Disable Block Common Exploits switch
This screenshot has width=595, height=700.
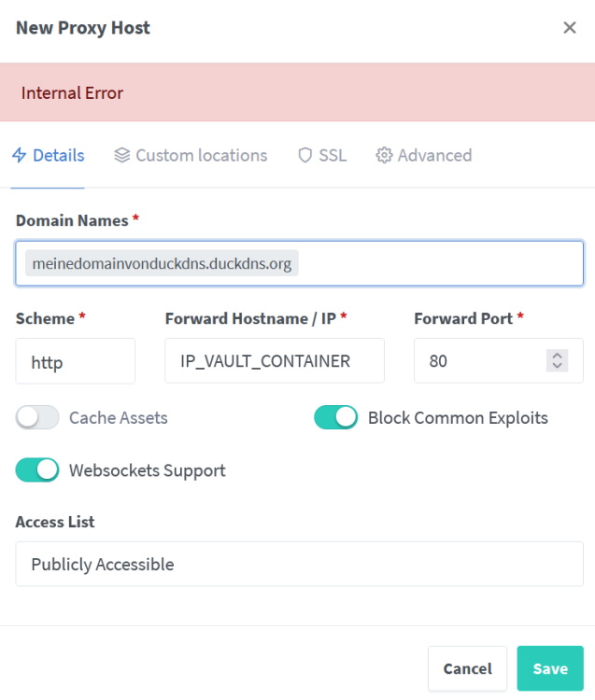(336, 417)
